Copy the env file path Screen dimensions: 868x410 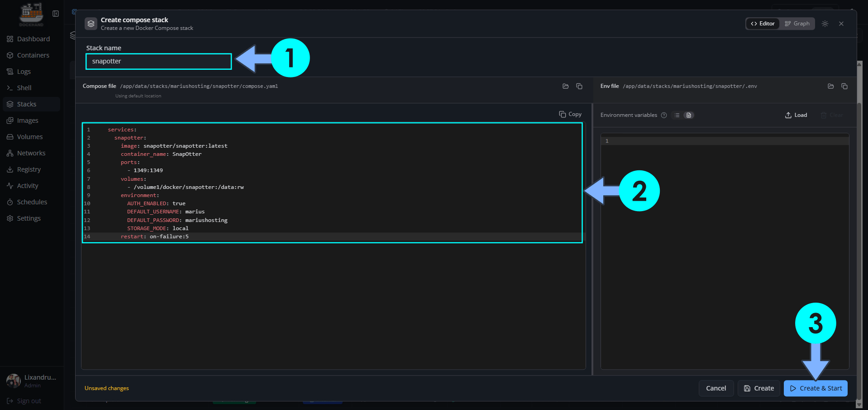[844, 86]
